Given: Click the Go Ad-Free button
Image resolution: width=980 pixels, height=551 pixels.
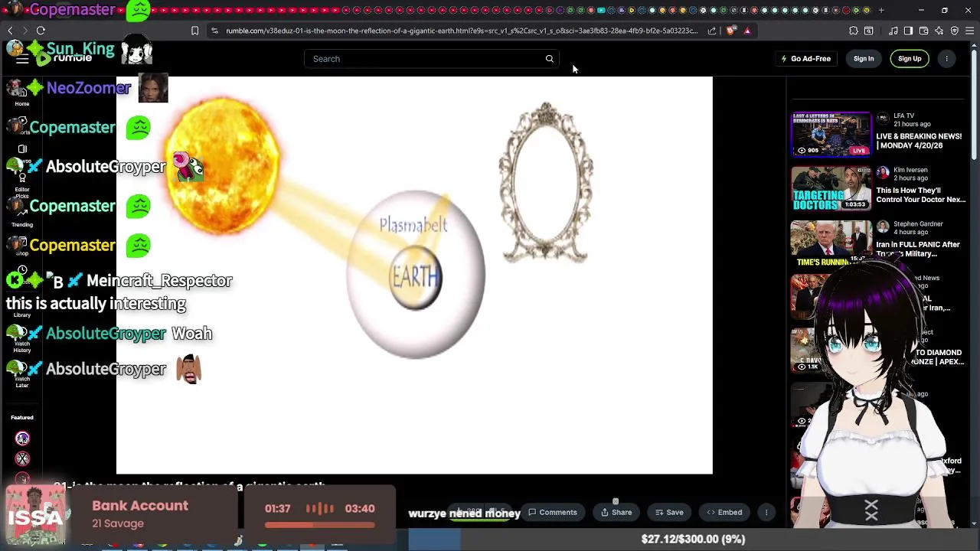Looking at the screenshot, I should [806, 59].
